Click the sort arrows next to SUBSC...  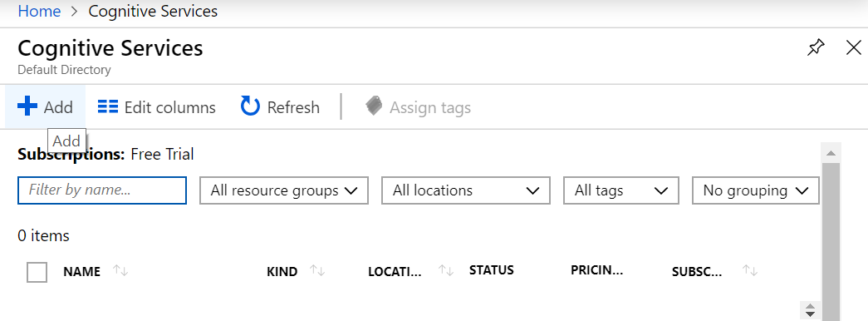click(749, 270)
